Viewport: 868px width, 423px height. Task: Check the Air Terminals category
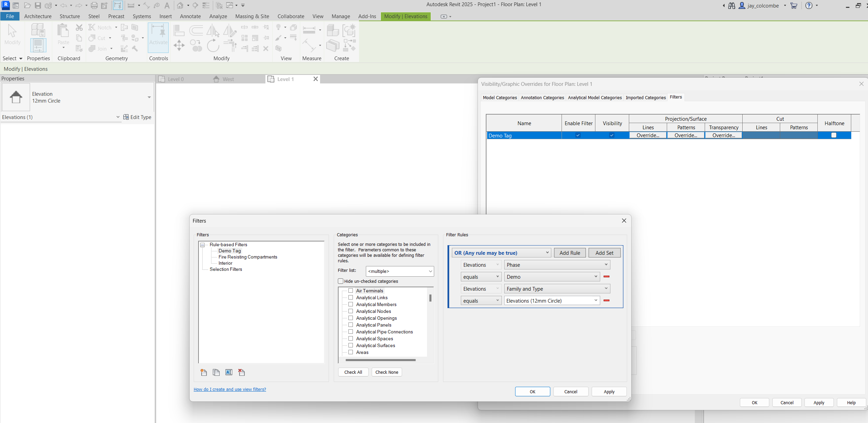350,290
